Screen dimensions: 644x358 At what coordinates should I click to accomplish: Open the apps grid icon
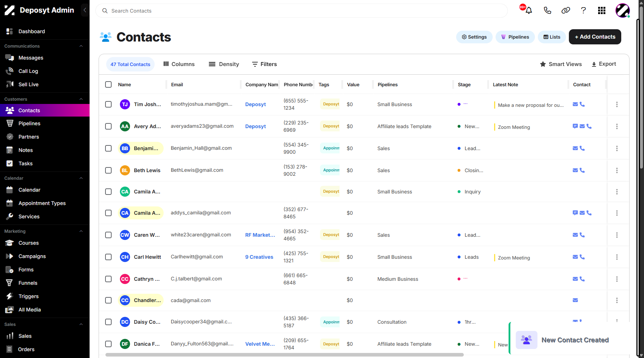point(602,10)
